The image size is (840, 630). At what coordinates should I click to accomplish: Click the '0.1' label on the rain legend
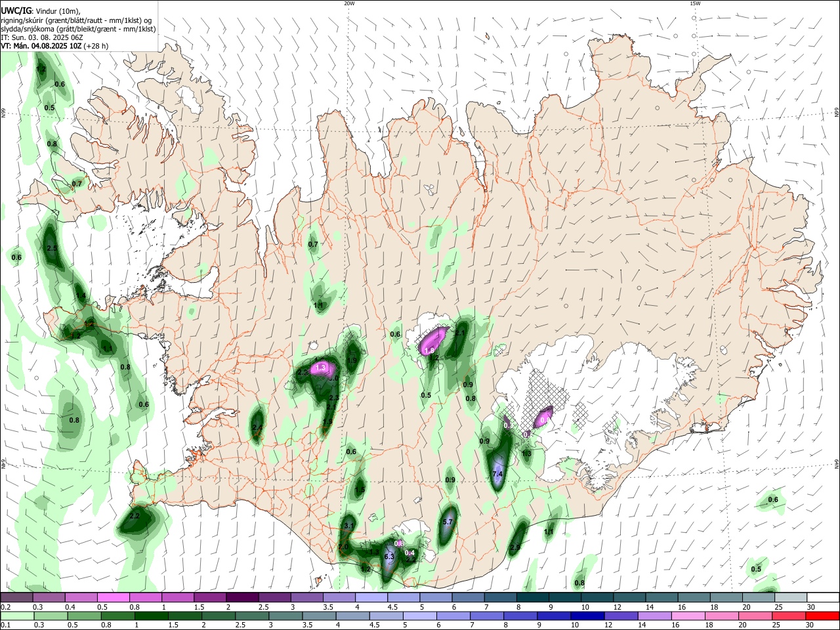6,625
